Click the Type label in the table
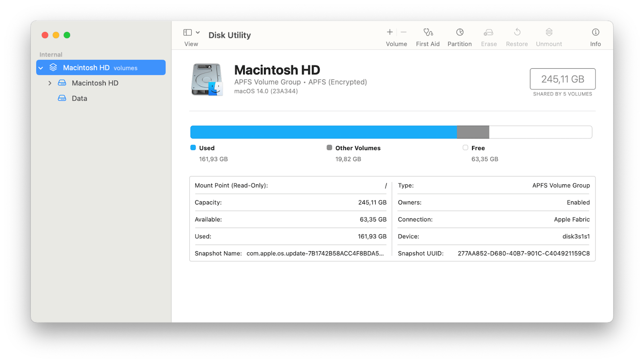The width and height of the screenshot is (644, 363). tap(406, 186)
